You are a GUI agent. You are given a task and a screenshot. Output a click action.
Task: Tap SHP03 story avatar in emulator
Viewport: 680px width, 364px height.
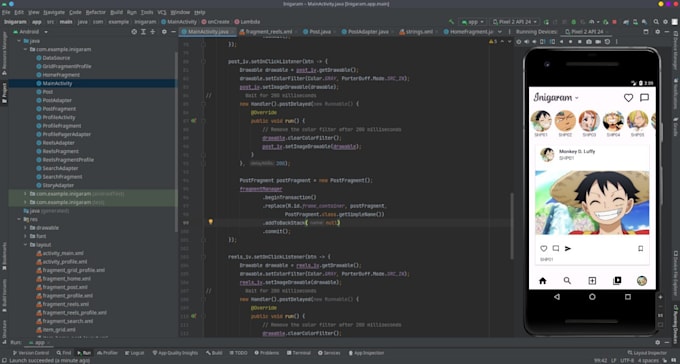pos(589,121)
